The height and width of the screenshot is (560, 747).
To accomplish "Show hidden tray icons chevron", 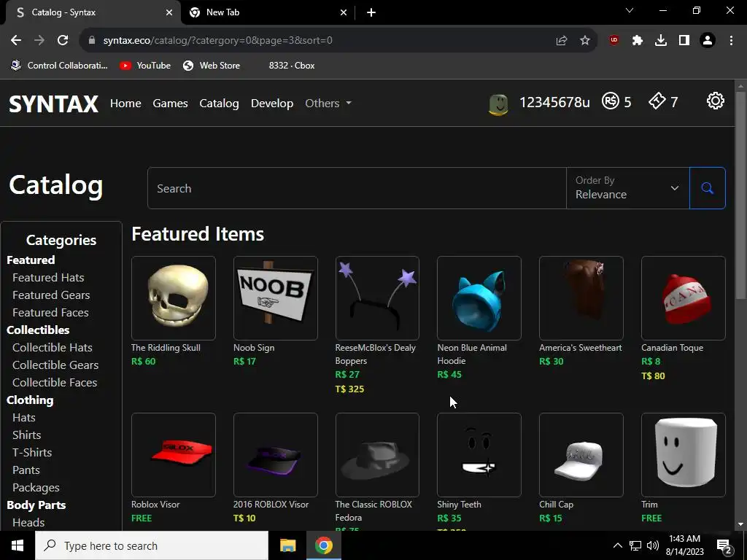I will pyautogui.click(x=617, y=545).
